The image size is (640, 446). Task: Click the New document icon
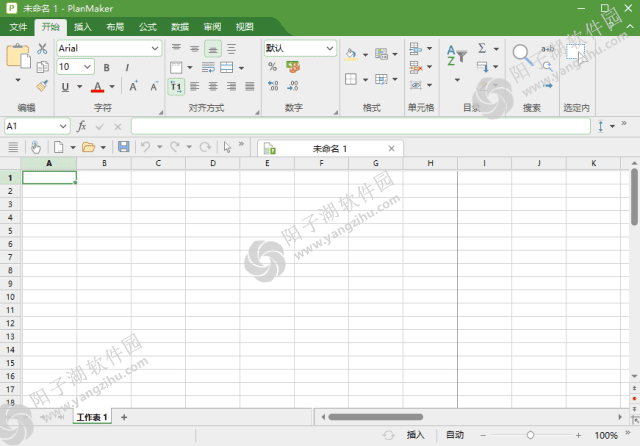click(59, 147)
